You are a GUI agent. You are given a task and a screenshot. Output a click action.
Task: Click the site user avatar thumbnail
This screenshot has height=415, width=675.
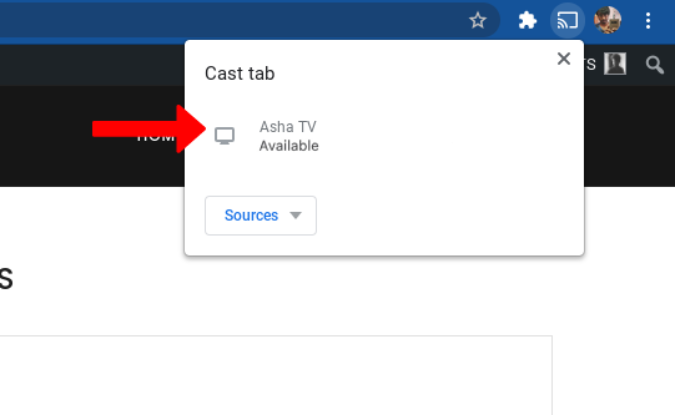point(615,64)
